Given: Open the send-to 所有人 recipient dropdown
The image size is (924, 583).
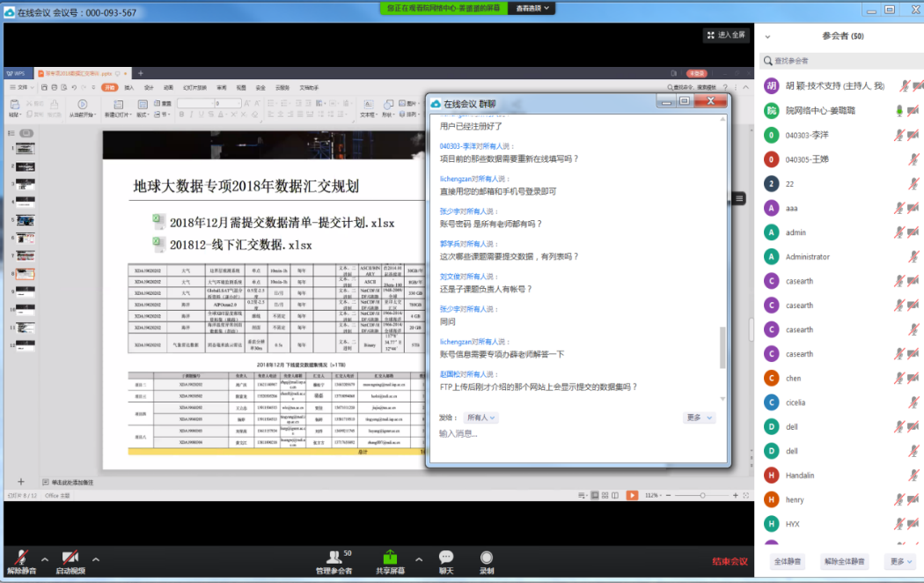Looking at the screenshot, I should [x=481, y=417].
